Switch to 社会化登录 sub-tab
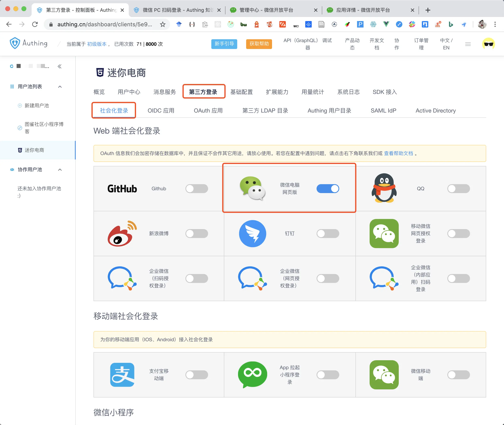This screenshot has width=504, height=425. point(114,110)
